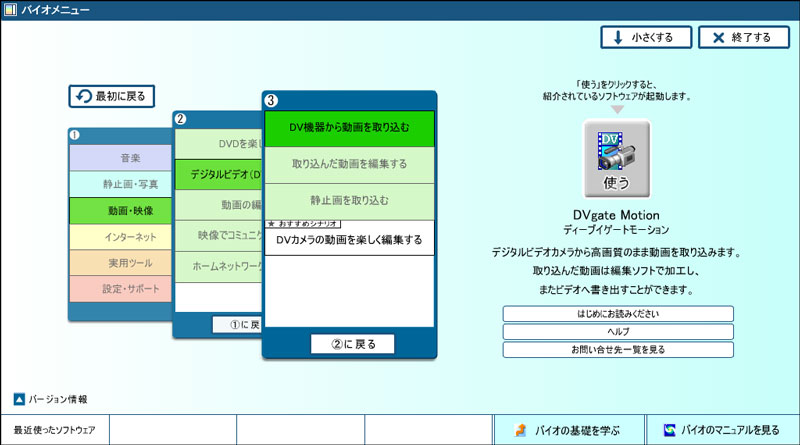Go back with 最初に戻る button
This screenshot has height=445, width=800.
pyautogui.click(x=112, y=96)
